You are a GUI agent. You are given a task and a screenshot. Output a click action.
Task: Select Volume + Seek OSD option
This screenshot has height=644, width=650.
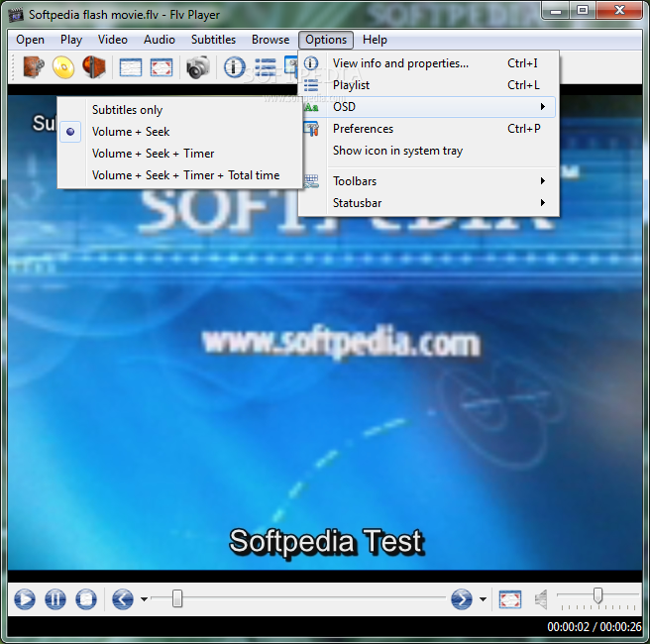click(179, 132)
